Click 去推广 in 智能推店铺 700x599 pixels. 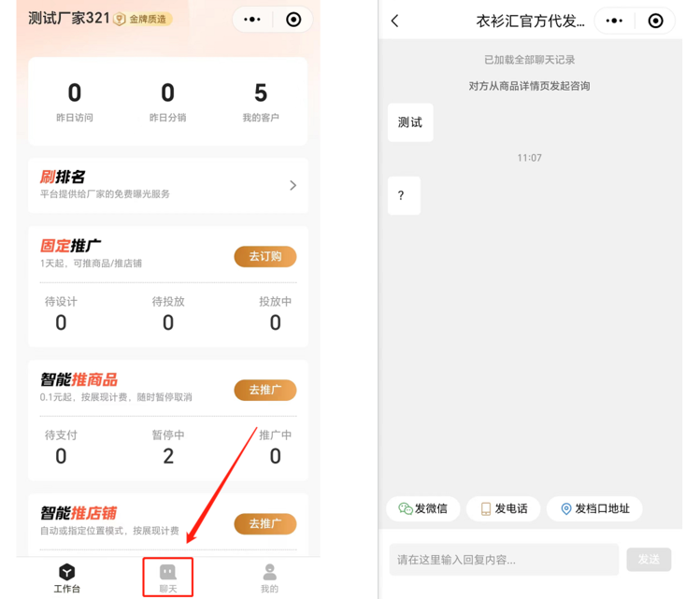[265, 523]
